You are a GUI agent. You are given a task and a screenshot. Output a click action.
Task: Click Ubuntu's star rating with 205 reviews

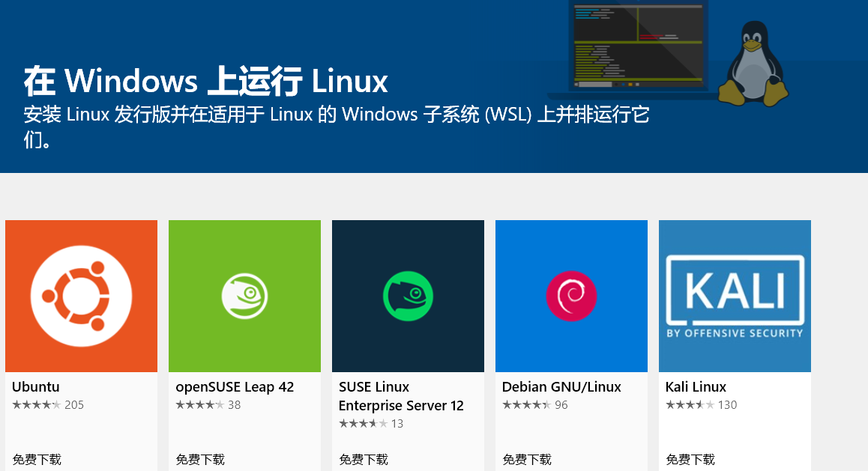48,405
